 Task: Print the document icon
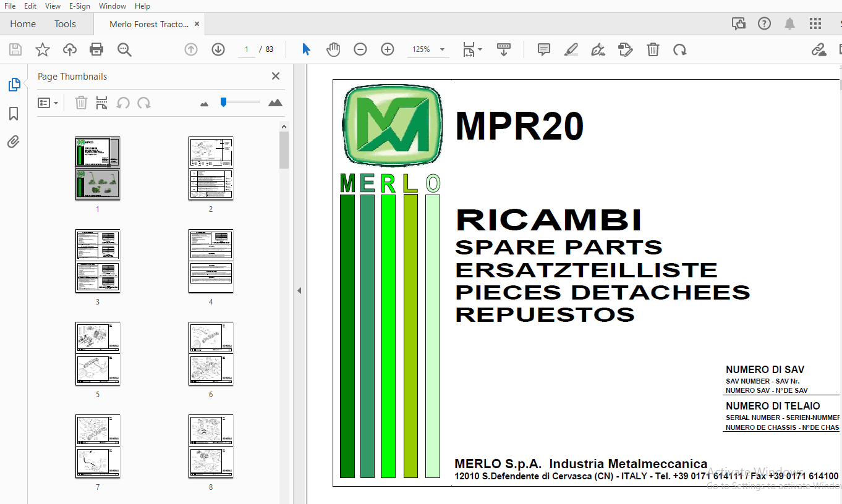(96, 50)
